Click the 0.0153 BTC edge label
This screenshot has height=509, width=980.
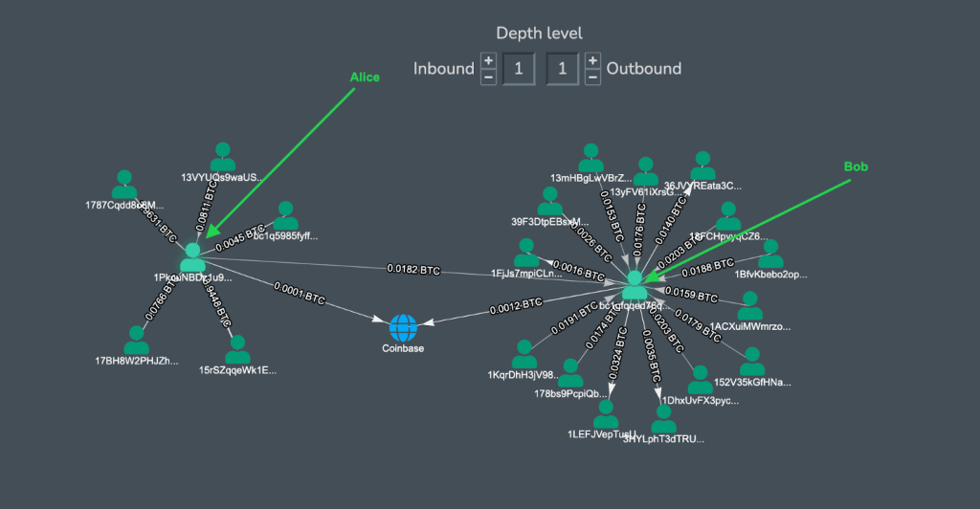(612, 216)
